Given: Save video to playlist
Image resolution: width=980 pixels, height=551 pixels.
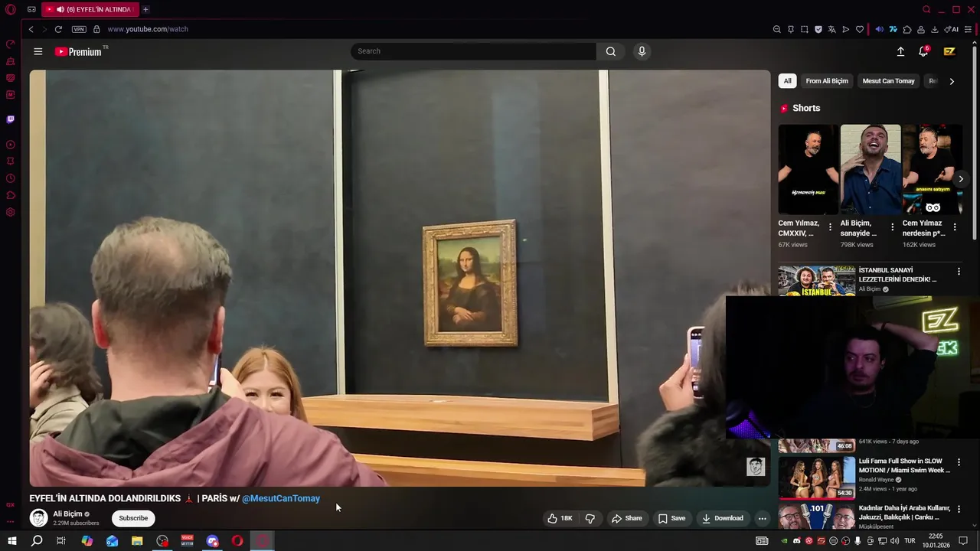Looking at the screenshot, I should 671,518.
